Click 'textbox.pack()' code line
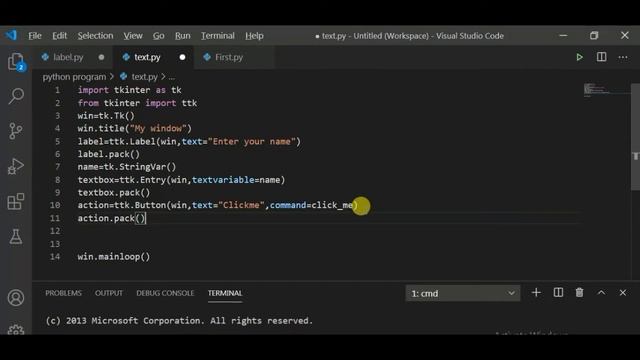 (x=114, y=193)
